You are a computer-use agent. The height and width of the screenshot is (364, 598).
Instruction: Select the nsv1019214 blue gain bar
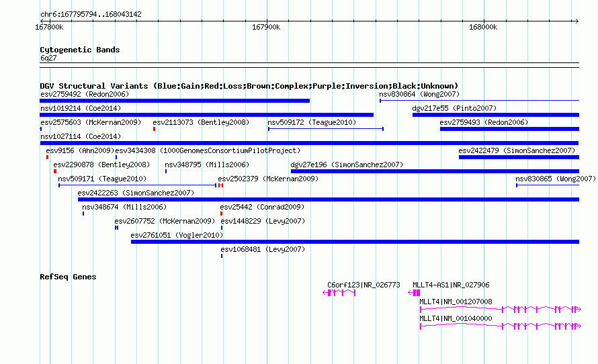[207, 115]
